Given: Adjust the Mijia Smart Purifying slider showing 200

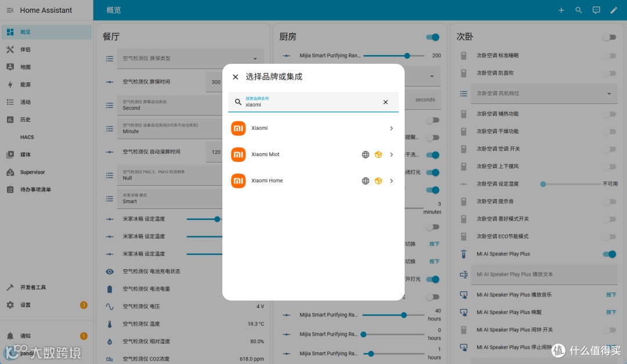Looking at the screenshot, I should (x=394, y=56).
